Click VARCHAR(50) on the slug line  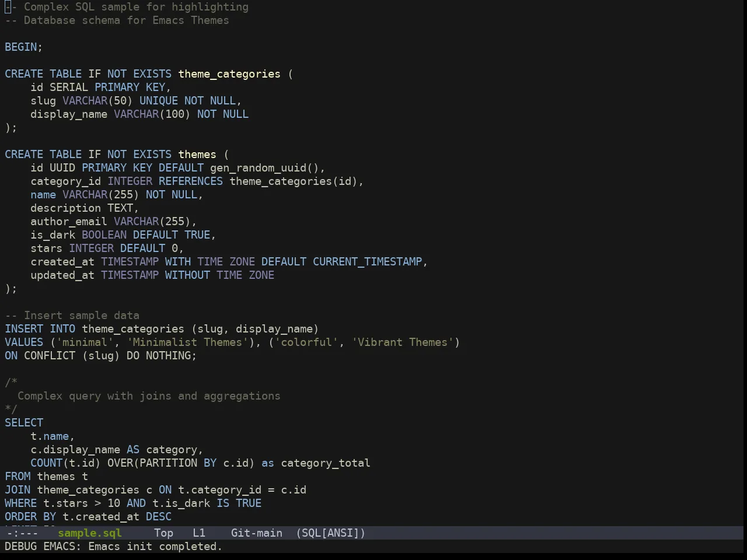tap(97, 101)
